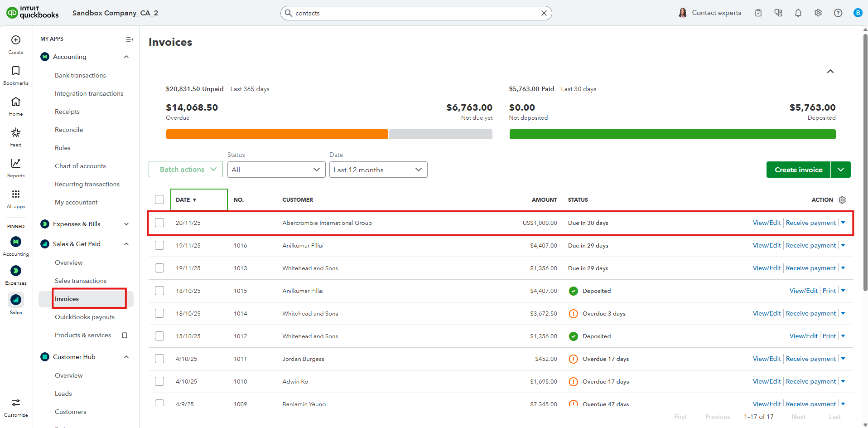
Task: Click the Create invoice button
Action: 798,170
